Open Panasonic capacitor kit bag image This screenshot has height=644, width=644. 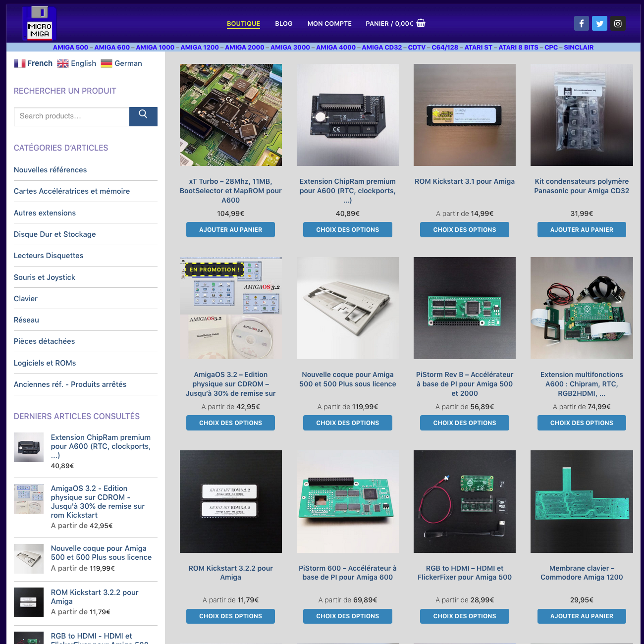tap(582, 115)
